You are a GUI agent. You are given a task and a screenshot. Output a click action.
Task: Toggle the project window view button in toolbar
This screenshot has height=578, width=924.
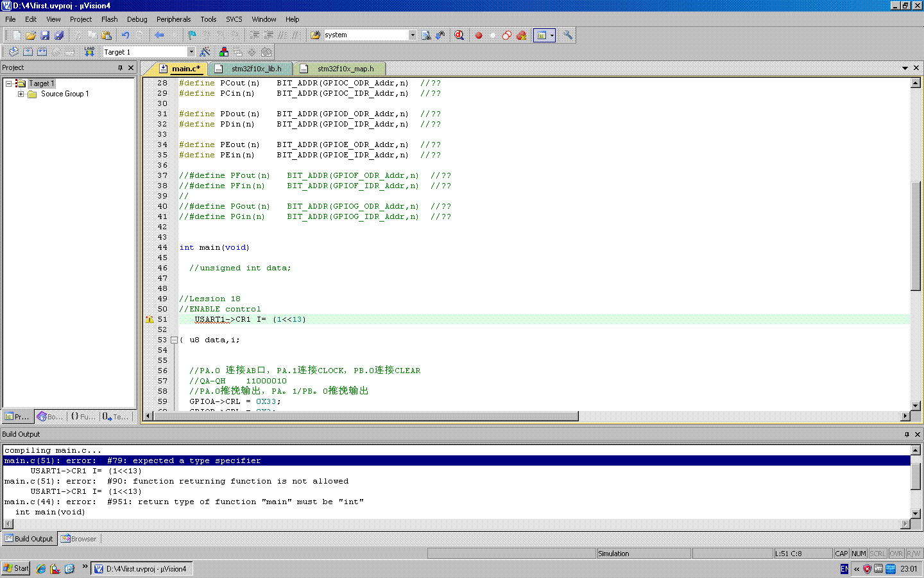pos(541,35)
